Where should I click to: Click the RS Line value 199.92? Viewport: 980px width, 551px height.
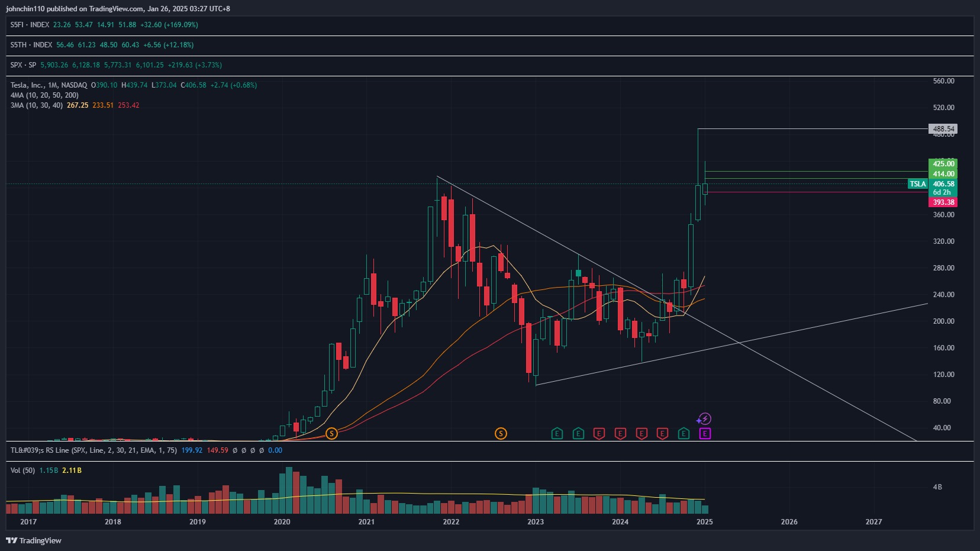click(192, 450)
